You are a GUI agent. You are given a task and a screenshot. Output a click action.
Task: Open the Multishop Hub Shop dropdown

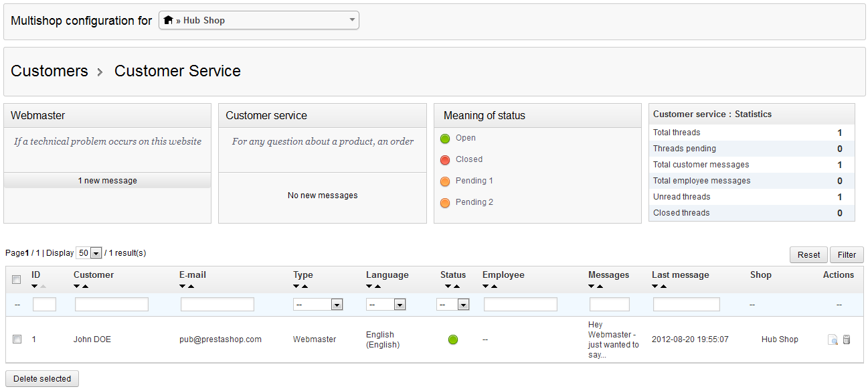click(258, 20)
